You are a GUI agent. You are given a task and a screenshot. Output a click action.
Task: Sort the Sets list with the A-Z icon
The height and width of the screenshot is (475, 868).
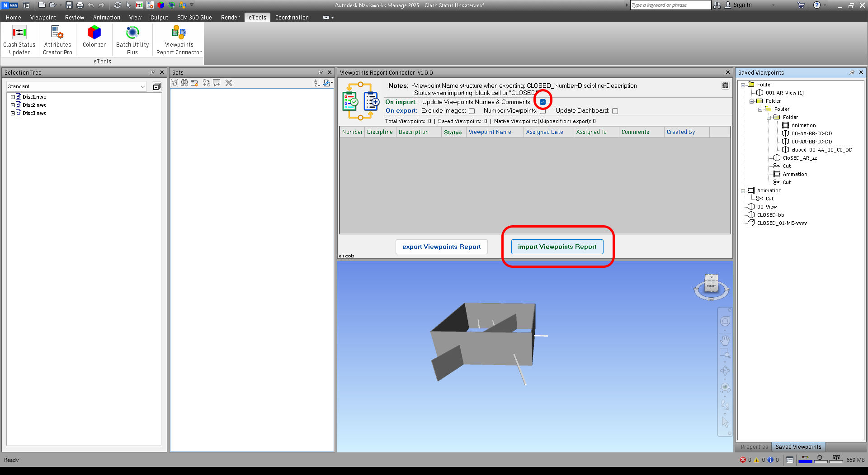tap(317, 83)
